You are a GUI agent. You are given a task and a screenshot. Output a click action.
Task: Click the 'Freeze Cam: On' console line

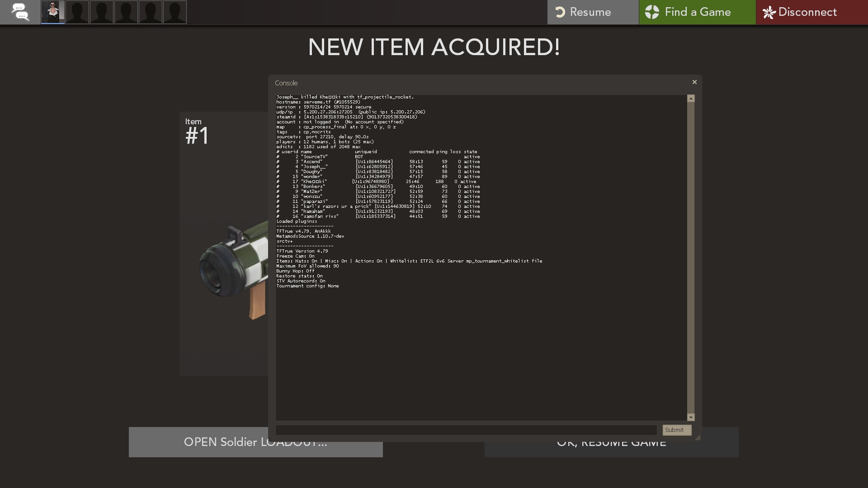click(x=295, y=256)
